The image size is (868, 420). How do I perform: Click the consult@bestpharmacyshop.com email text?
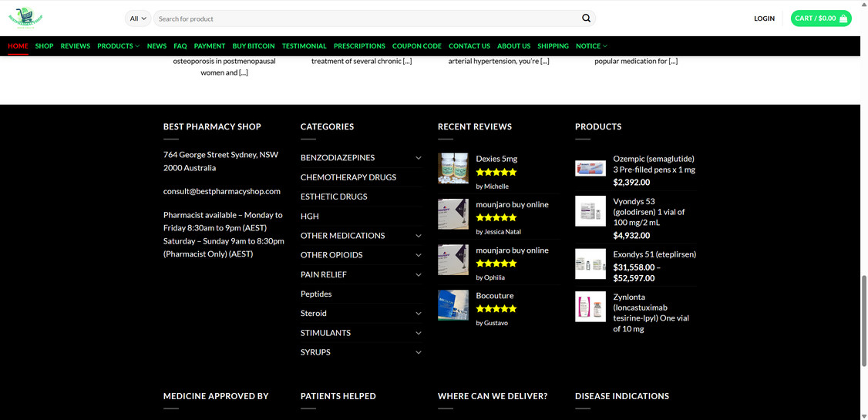222,191
